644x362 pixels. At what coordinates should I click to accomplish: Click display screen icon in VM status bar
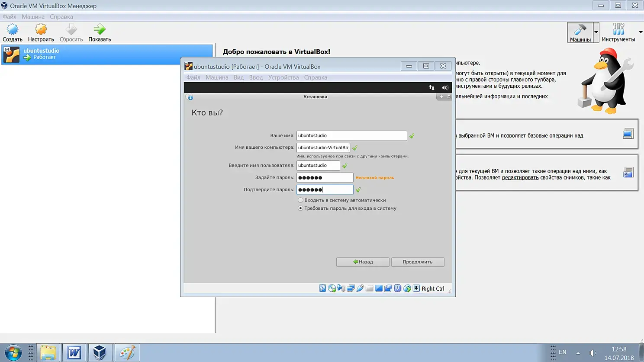[379, 288]
